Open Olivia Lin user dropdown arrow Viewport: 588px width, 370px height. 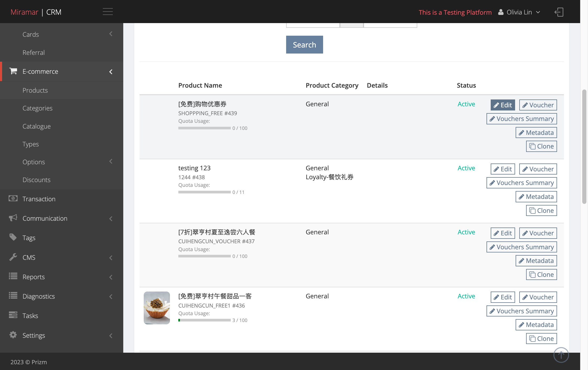coord(538,12)
